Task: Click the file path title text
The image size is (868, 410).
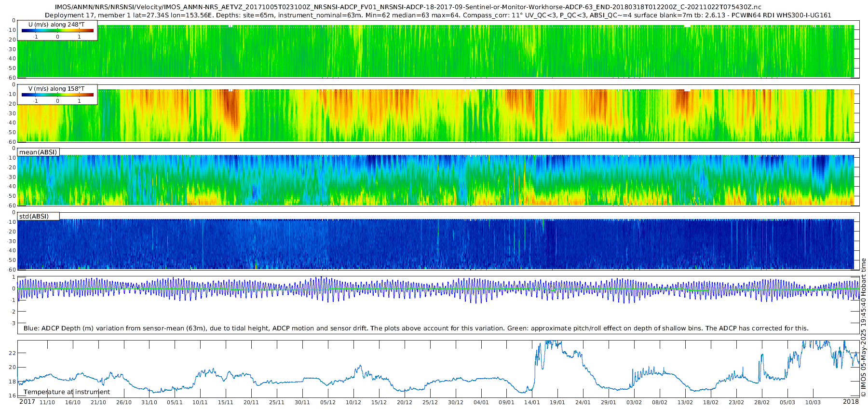Action: [x=408, y=7]
